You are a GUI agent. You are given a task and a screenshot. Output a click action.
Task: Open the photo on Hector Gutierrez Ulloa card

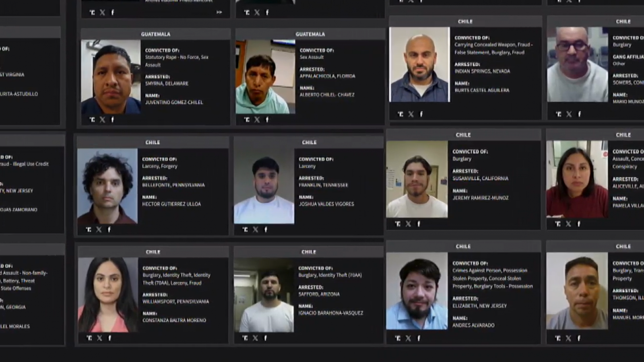(107, 186)
